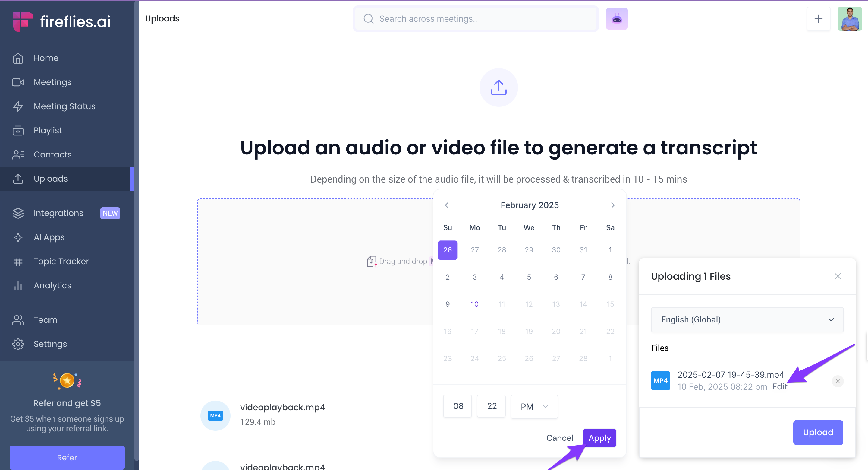The height and width of the screenshot is (470, 868).
Task: Click the MP4 icon of videoplayback.mp4
Action: coord(215,415)
